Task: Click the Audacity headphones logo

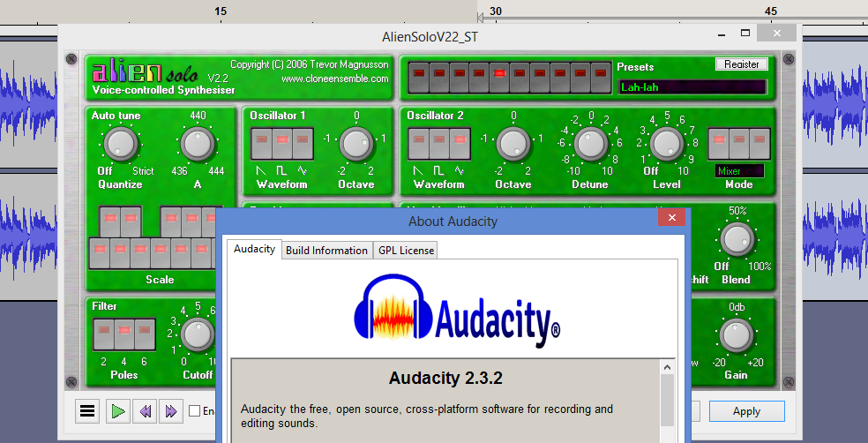Action: click(393, 307)
